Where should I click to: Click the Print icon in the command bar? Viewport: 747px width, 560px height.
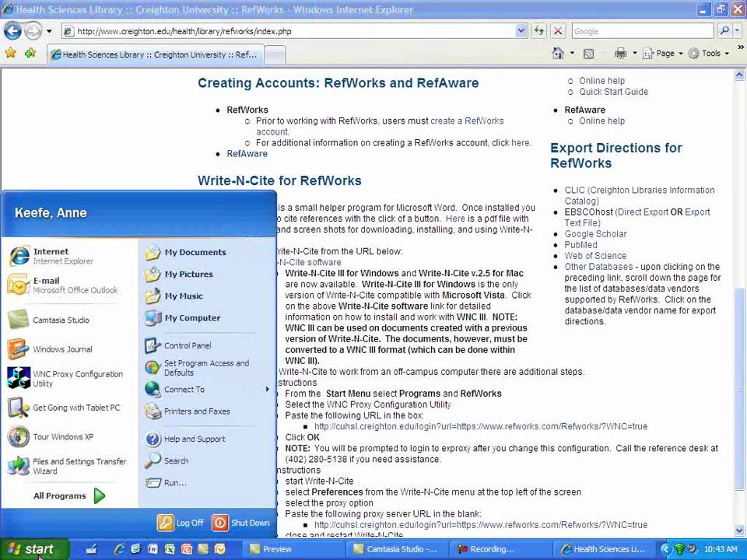click(620, 54)
